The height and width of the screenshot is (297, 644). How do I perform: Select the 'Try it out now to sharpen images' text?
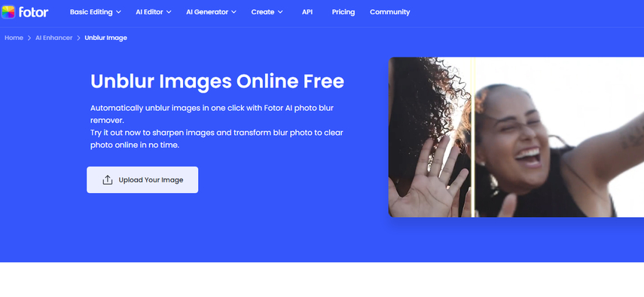coord(217,139)
